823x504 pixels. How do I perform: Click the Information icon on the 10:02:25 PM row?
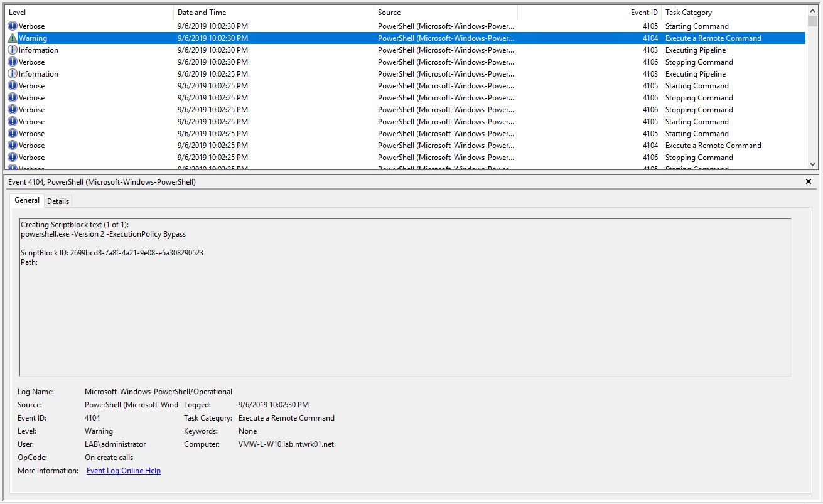click(13, 74)
